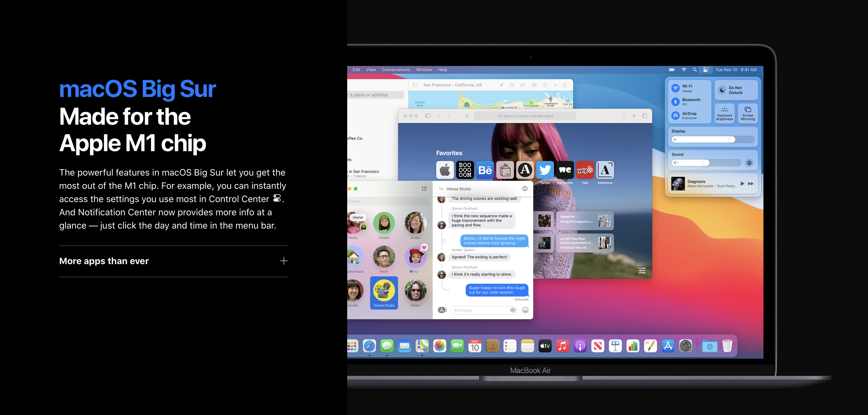Toggle Wi-Fi in Control Center
Viewport: 868px width, 415px height.
(676, 88)
